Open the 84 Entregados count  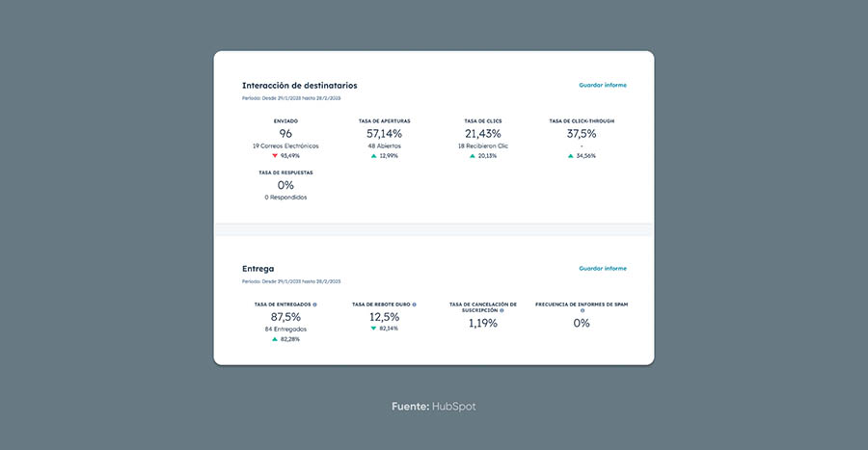pyautogui.click(x=285, y=329)
